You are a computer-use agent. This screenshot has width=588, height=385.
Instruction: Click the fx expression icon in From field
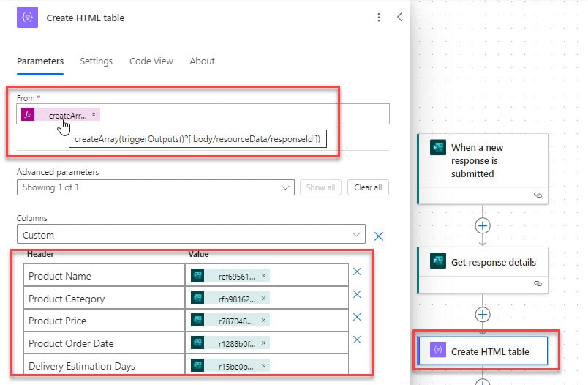[28, 114]
